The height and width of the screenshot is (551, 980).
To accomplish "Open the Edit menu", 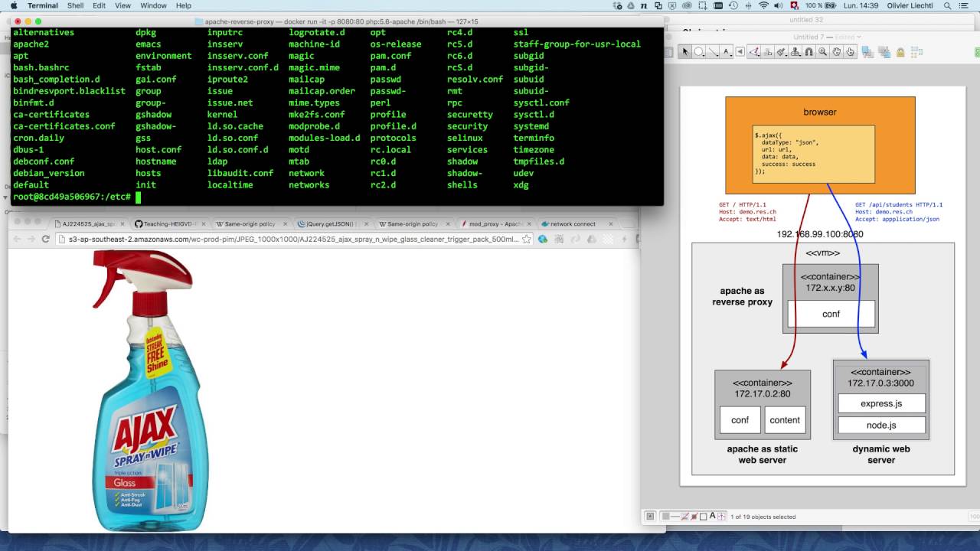I will point(100,5).
